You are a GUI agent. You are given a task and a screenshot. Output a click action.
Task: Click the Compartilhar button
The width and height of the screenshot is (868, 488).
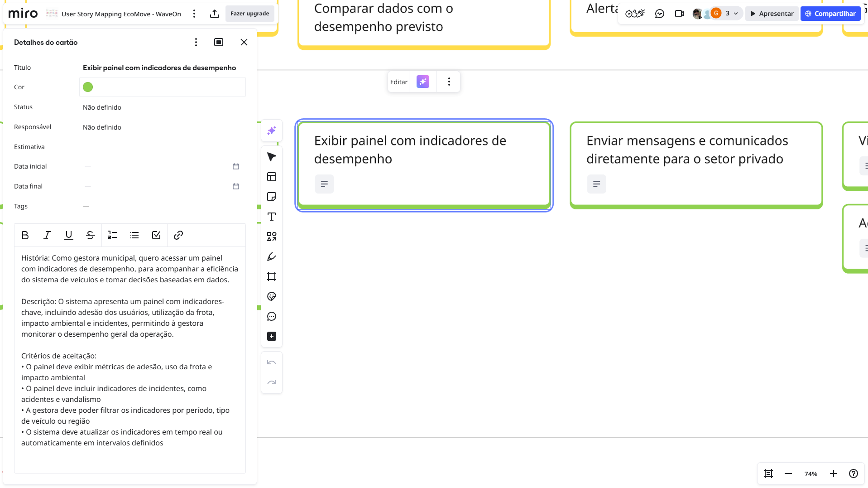(x=830, y=14)
